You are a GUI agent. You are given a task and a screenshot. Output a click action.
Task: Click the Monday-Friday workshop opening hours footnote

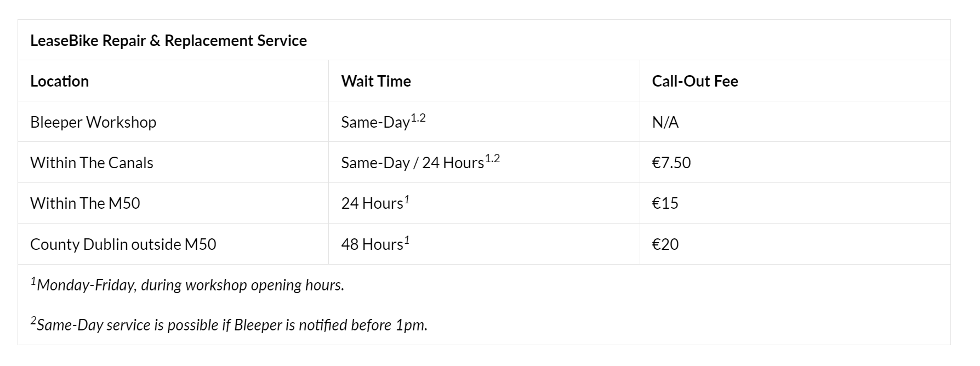click(187, 285)
